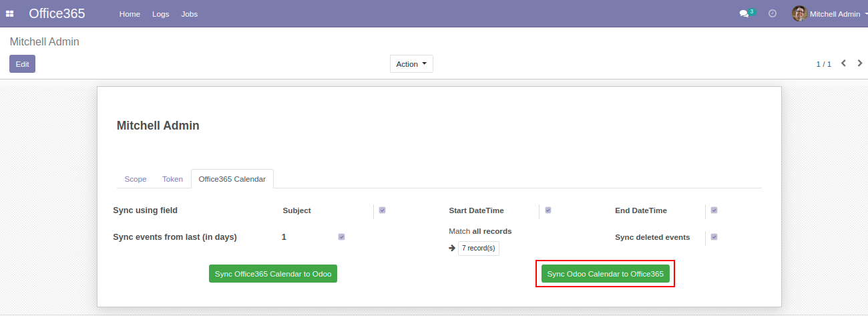Screen dimensions: 868x316
Task: Toggle the Sync deleted events checkbox
Action: [x=714, y=237]
